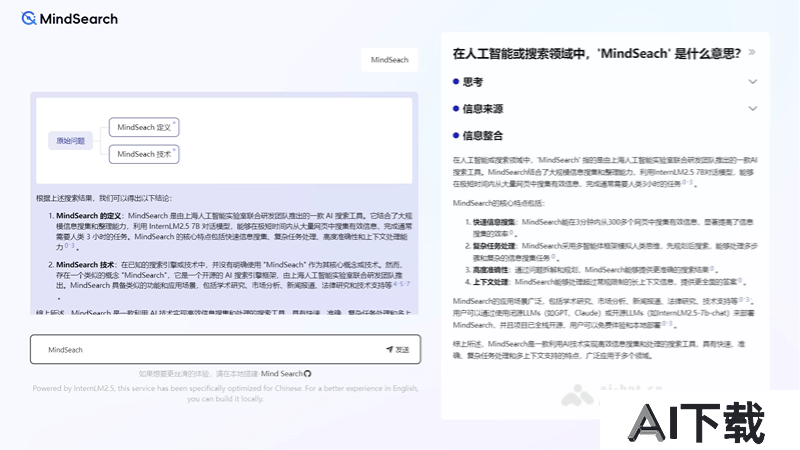Viewport: 800px width, 450px height.
Task: Expand the 思考 section chevron
Action: point(753,82)
